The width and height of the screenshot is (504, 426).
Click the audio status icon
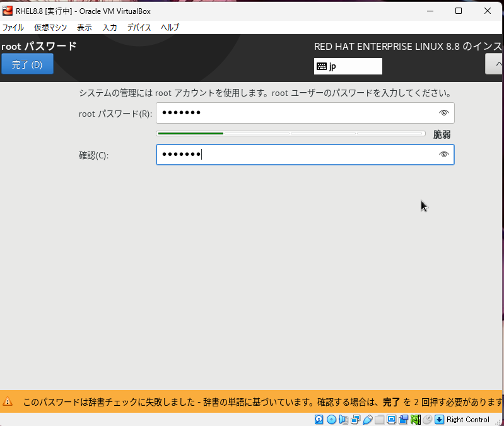[x=343, y=419]
